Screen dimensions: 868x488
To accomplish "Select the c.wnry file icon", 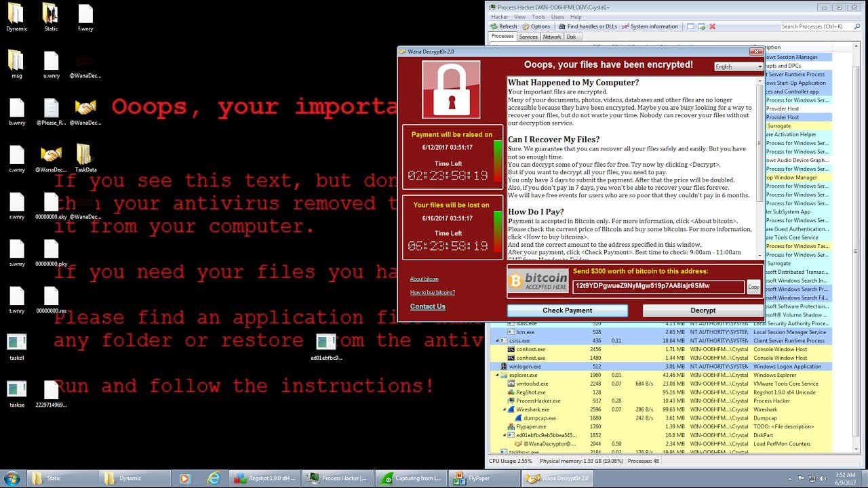I will click(16, 159).
